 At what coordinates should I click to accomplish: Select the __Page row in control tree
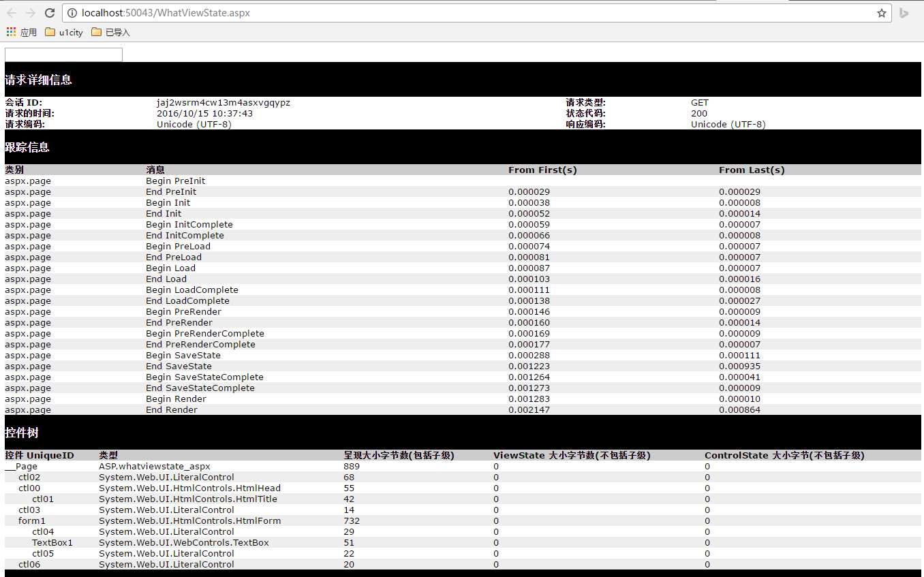[x=463, y=466]
